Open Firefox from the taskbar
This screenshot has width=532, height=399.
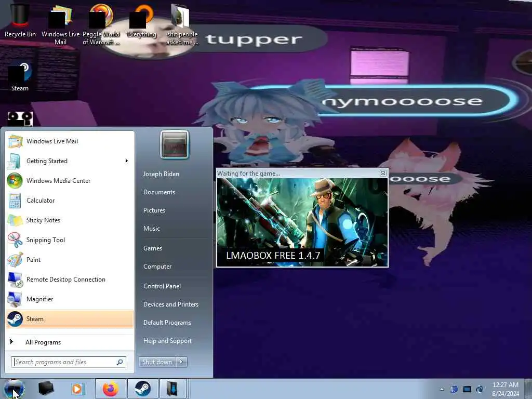[111, 389]
